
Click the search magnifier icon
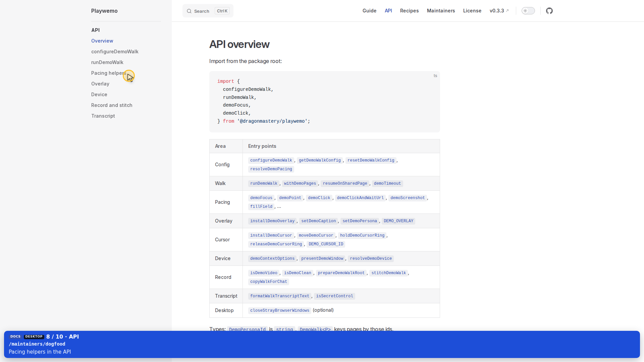tap(189, 11)
